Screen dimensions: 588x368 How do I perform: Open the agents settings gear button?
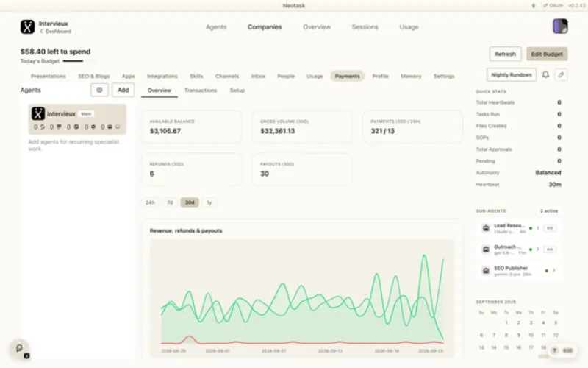[99, 90]
